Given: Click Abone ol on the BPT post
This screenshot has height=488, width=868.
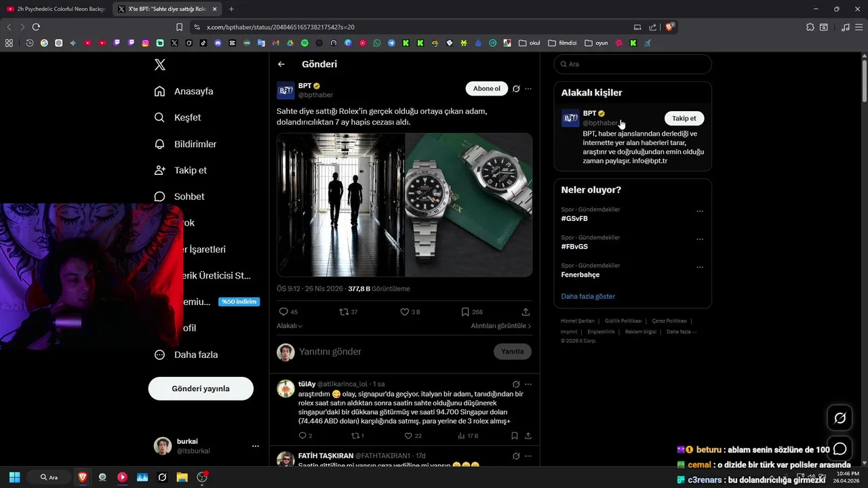Looking at the screenshot, I should coord(486,89).
